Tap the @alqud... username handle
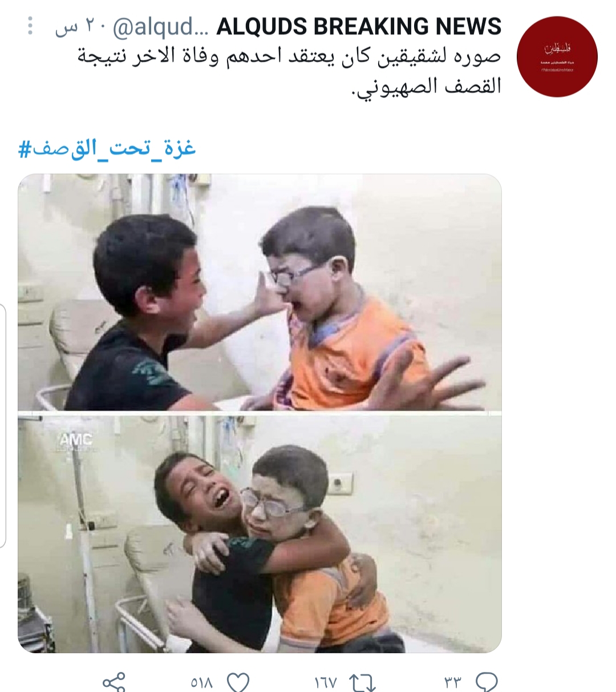Screen dimensions: 616x692 tap(161, 27)
